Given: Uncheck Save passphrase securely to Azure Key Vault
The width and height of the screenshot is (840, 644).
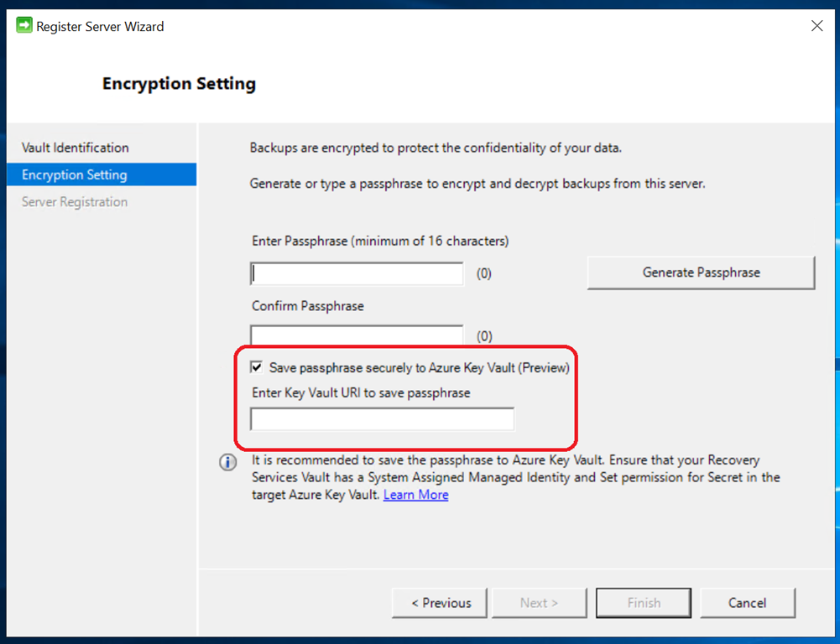Looking at the screenshot, I should point(256,367).
